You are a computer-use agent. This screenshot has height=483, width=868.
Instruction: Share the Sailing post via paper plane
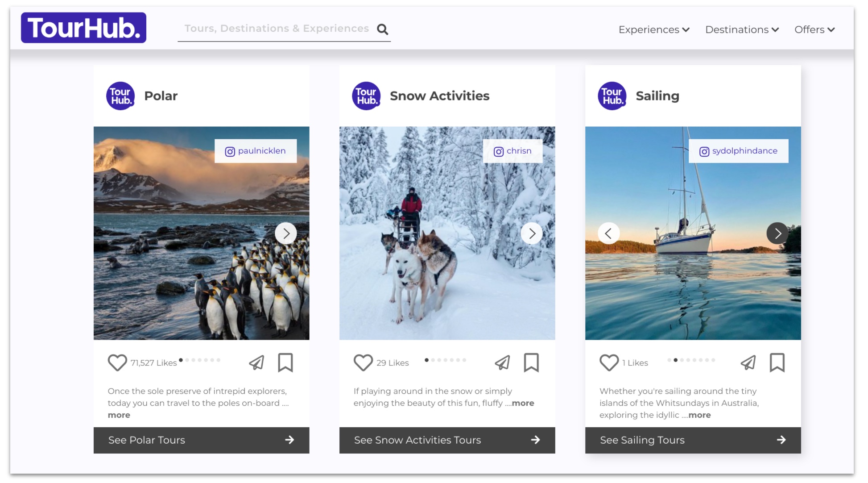[x=748, y=362]
